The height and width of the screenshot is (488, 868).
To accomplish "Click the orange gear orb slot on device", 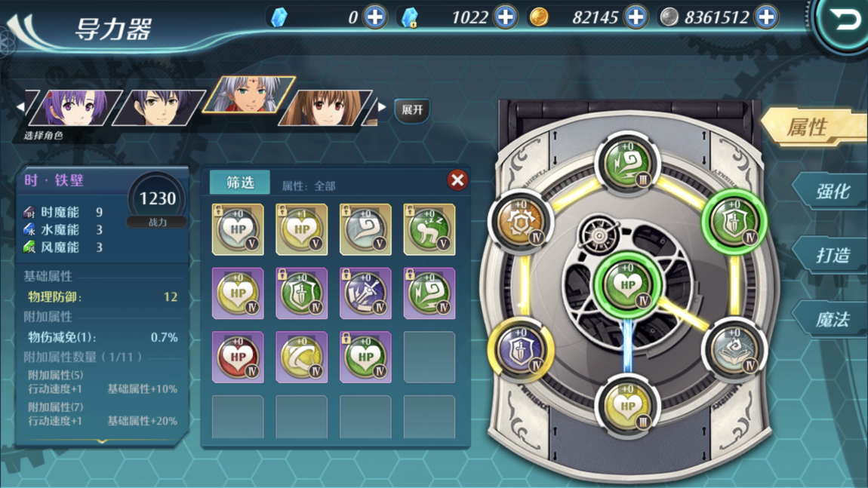I will tap(520, 222).
